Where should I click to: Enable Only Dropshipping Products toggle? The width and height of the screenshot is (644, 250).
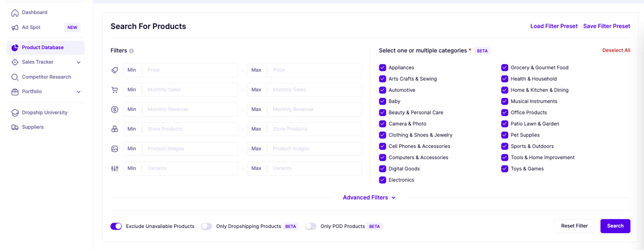coord(207,226)
